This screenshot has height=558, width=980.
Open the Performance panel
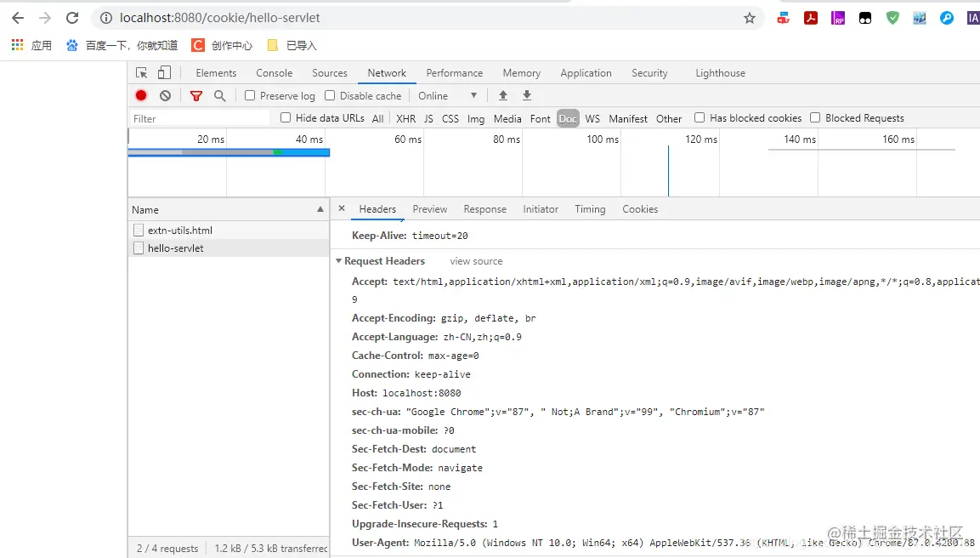coord(455,73)
